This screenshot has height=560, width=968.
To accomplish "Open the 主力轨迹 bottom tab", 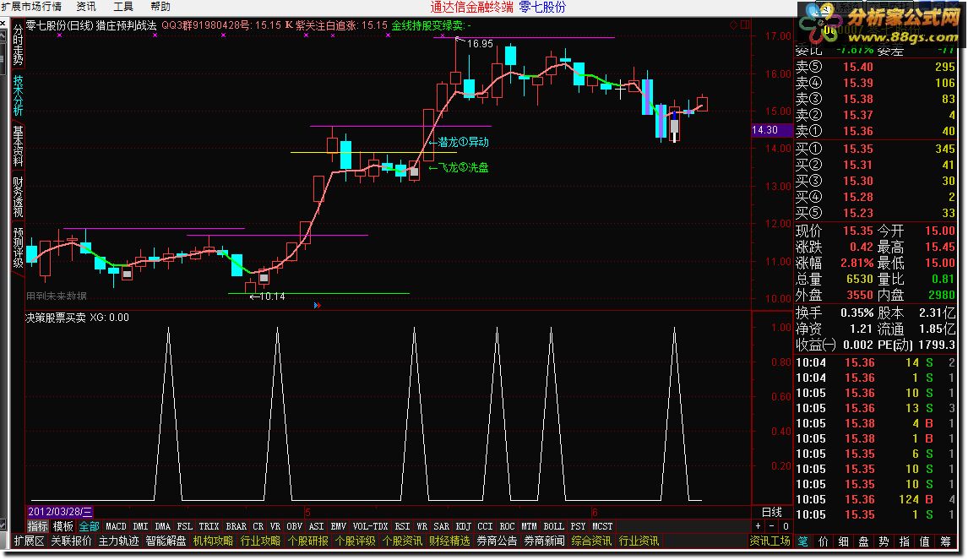I will pyautogui.click(x=118, y=541).
